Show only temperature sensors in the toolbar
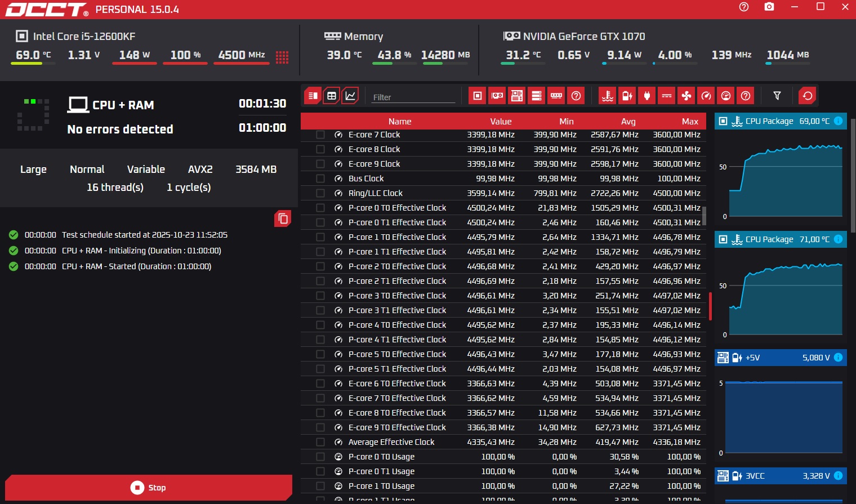Screen dimensions: 856x504 click(x=608, y=96)
